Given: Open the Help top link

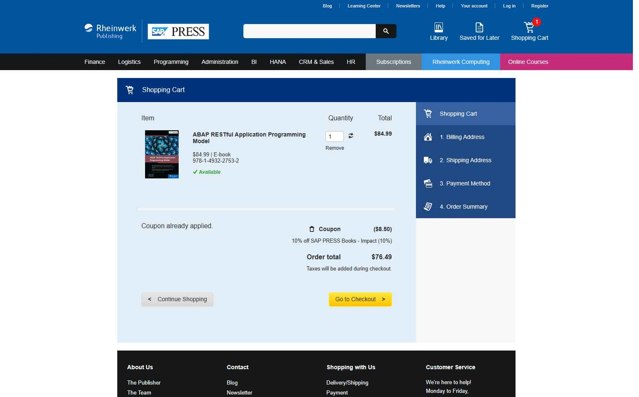Looking at the screenshot, I should (440, 6).
